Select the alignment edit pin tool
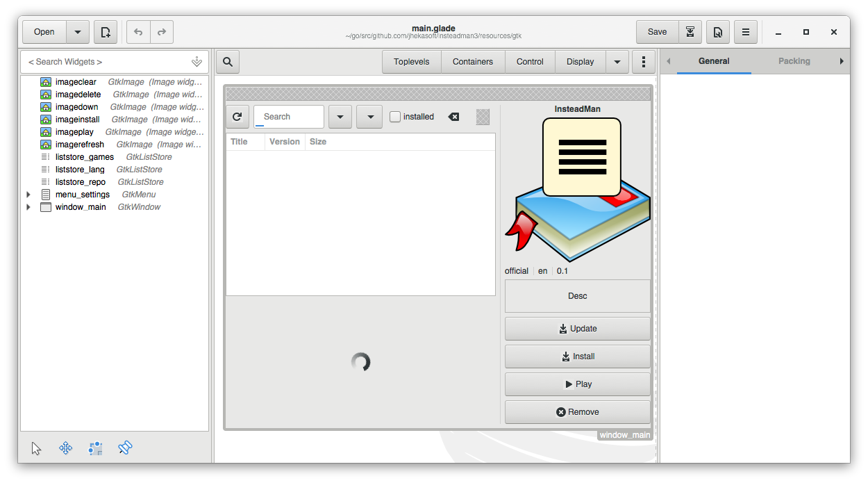868x483 pixels. pos(124,448)
